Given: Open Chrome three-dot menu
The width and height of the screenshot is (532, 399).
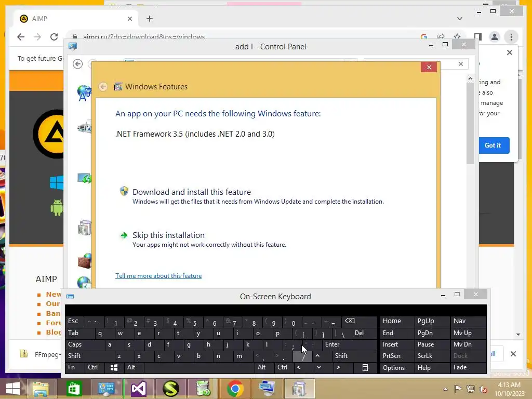Looking at the screenshot, I should (x=511, y=37).
